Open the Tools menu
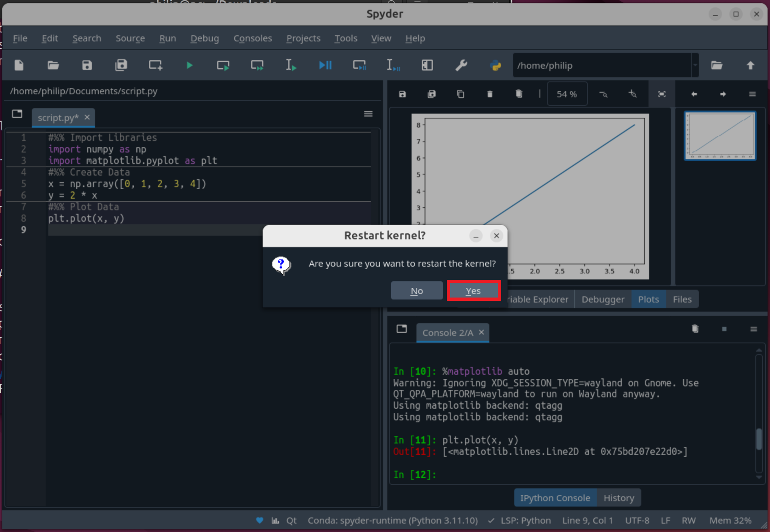The image size is (770, 532). [346, 38]
